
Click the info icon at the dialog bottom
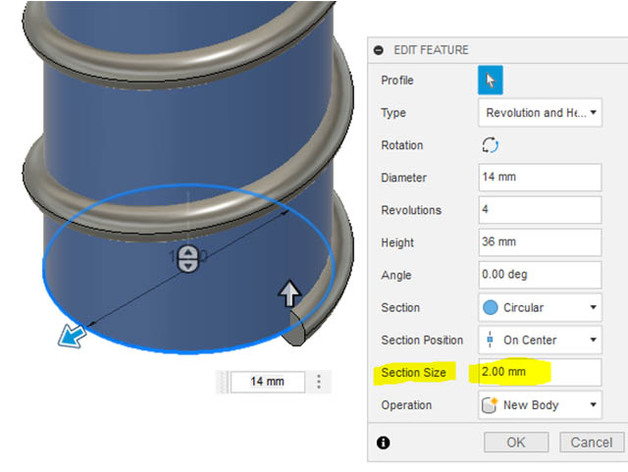[x=383, y=442]
